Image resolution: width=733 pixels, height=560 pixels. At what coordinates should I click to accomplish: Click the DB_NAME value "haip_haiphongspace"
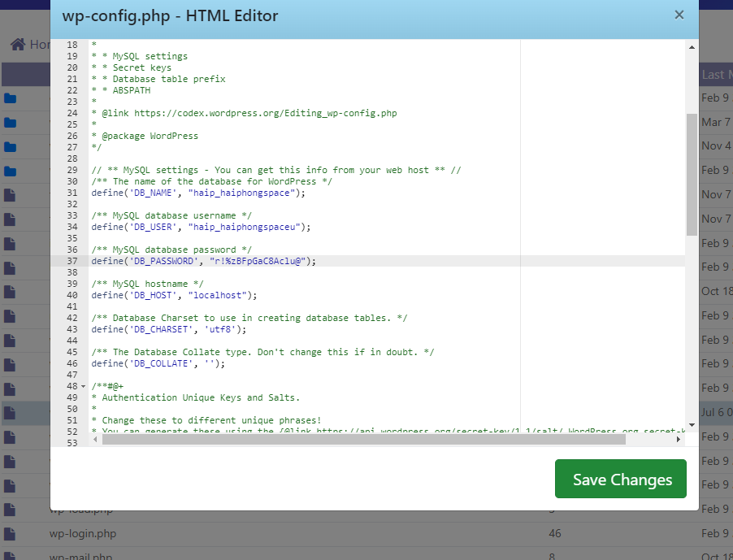241,193
